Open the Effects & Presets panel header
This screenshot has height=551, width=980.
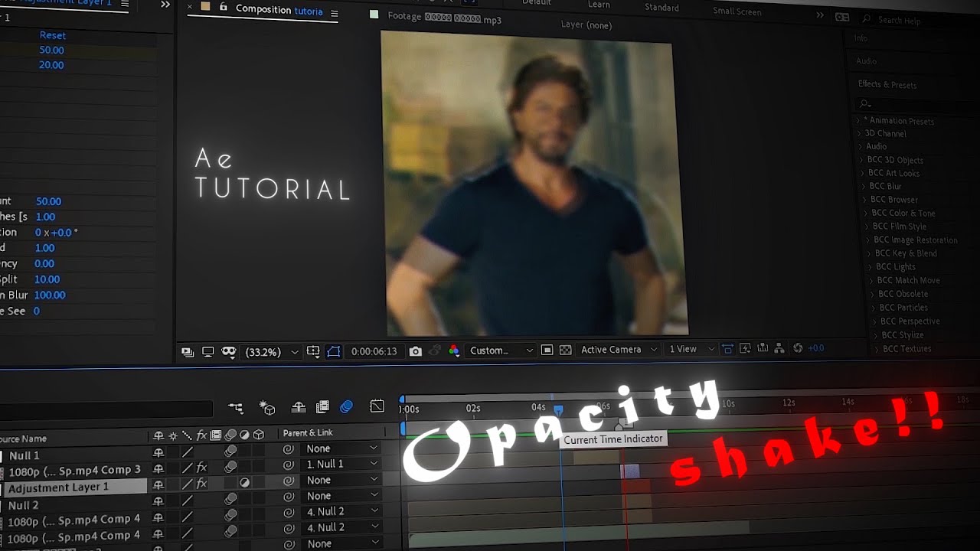click(x=887, y=84)
